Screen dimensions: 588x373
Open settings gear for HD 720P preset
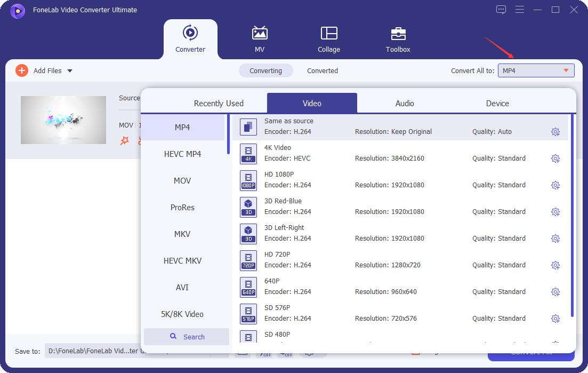555,265
